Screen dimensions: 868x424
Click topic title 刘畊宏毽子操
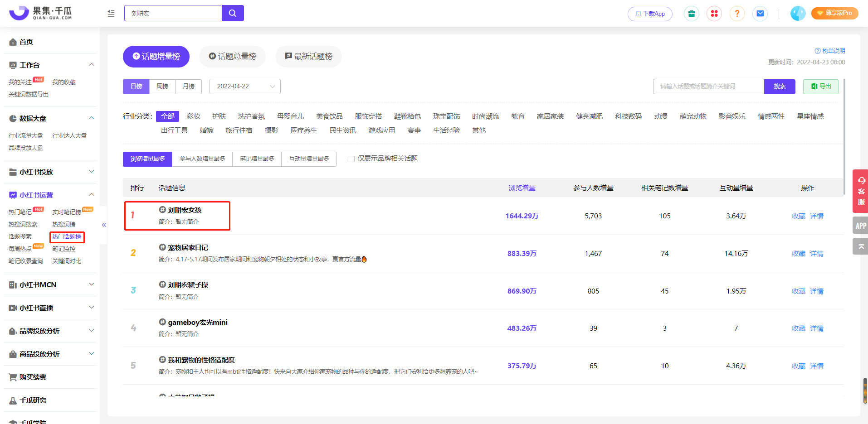pyautogui.click(x=188, y=285)
